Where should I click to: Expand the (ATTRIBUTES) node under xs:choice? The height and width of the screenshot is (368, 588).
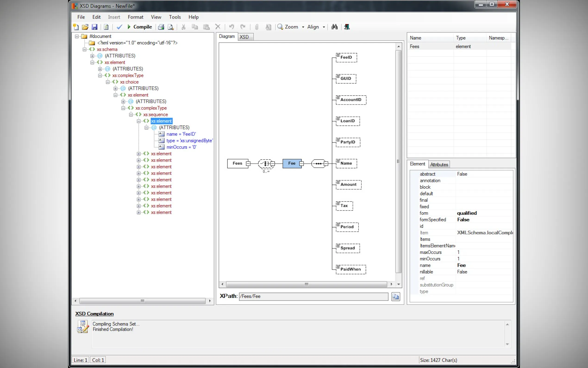(116, 88)
